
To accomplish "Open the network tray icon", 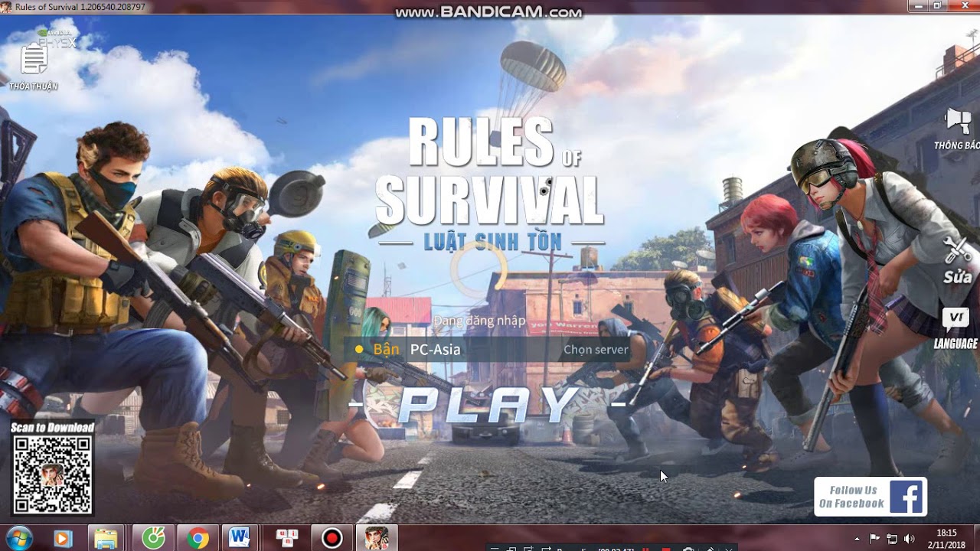I will point(892,538).
